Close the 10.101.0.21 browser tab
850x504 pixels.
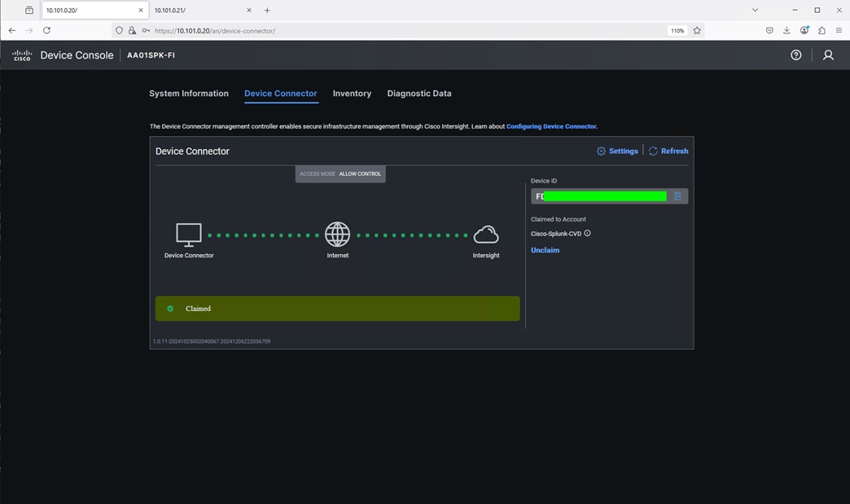(x=249, y=11)
